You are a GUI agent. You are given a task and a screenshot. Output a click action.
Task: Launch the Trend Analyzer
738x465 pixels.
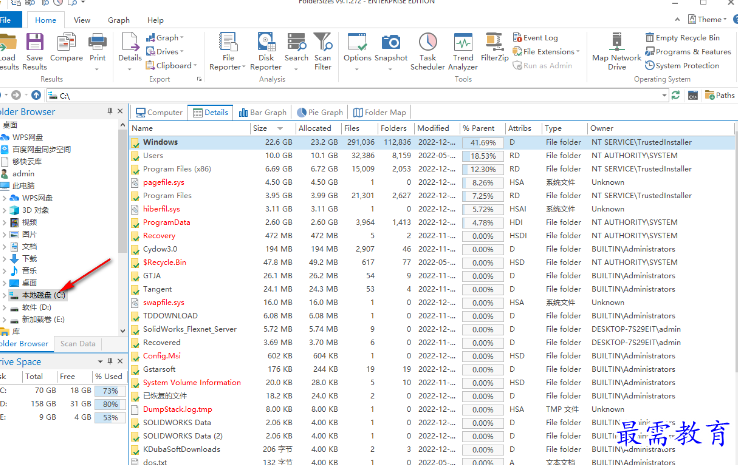(x=463, y=51)
